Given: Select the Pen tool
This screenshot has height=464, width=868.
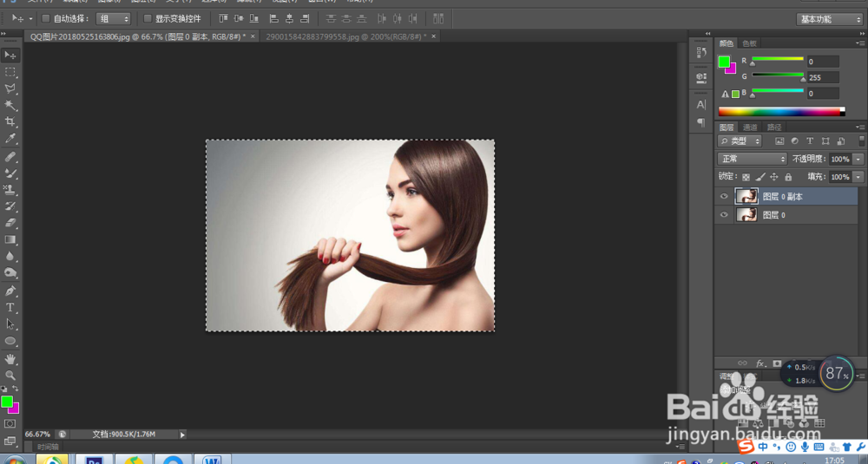Looking at the screenshot, I should pyautogui.click(x=10, y=291).
